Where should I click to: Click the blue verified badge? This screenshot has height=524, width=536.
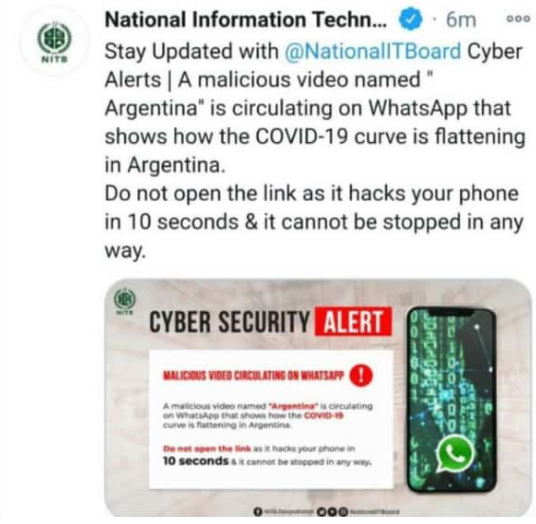pyautogui.click(x=411, y=20)
